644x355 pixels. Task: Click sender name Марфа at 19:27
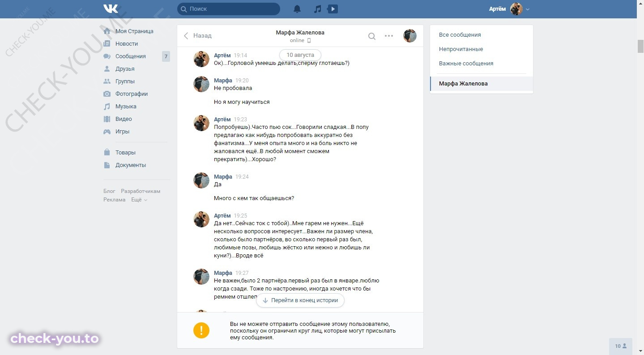click(x=223, y=273)
